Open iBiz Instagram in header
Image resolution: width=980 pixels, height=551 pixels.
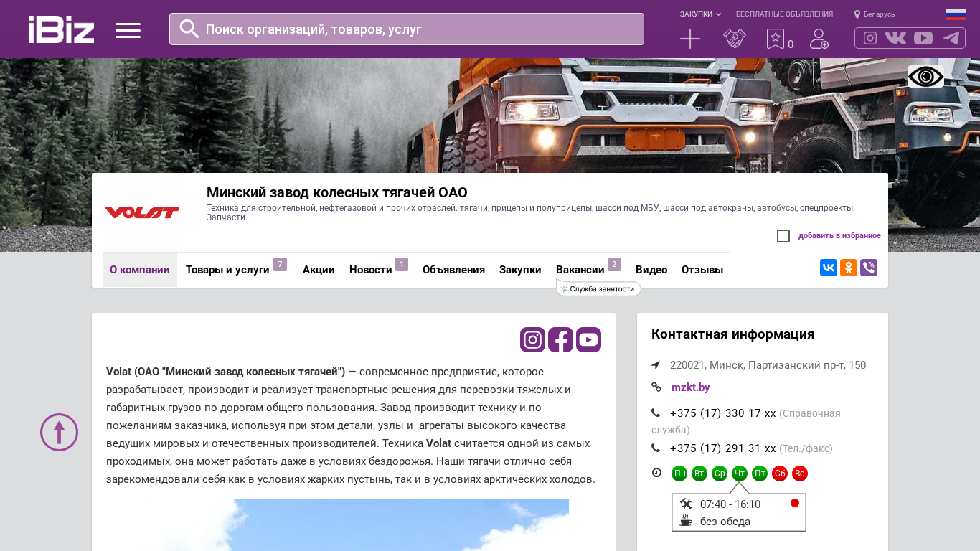click(870, 38)
